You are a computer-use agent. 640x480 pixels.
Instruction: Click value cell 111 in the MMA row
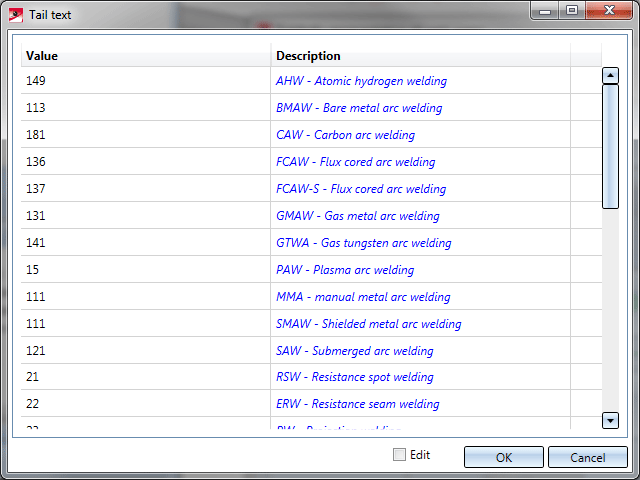click(146, 296)
